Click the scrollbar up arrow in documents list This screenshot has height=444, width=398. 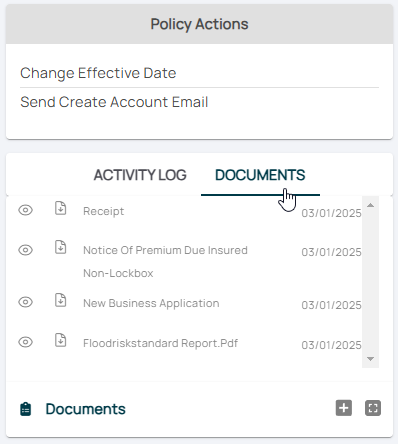(x=370, y=205)
